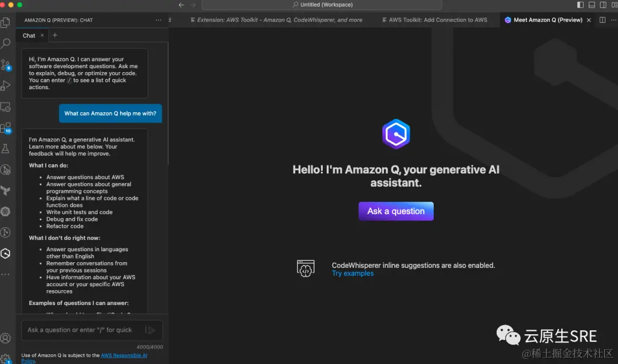Click the 'Answer questions about AWS' list item
The width and height of the screenshot is (618, 364).
pyautogui.click(x=85, y=177)
